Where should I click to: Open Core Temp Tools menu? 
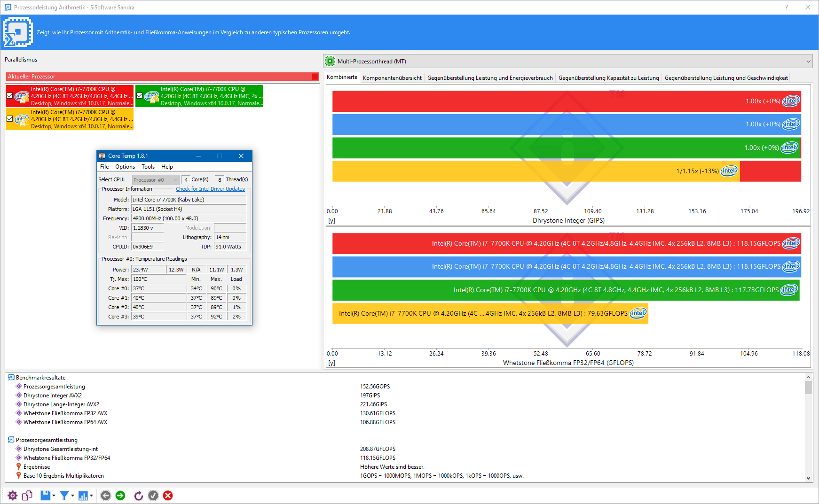tap(148, 167)
